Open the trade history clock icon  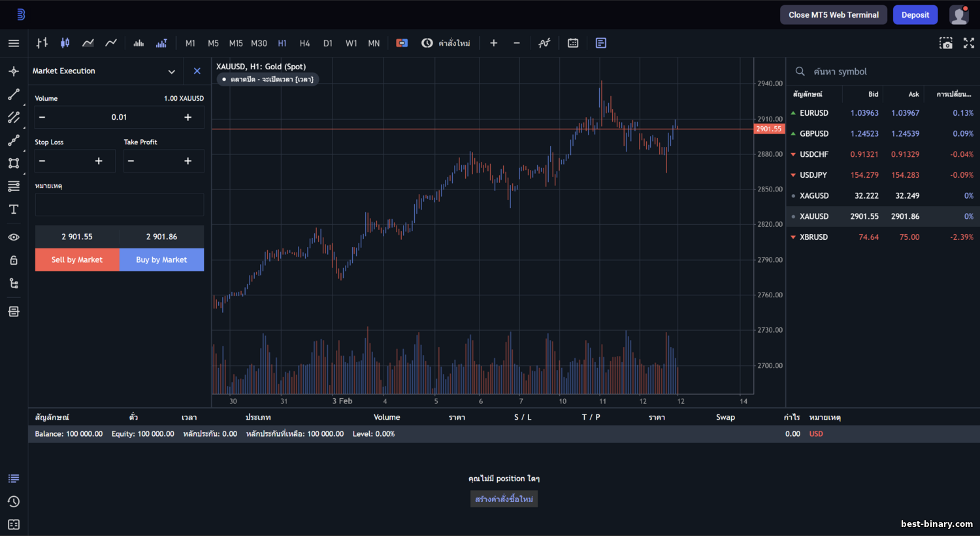pos(14,501)
